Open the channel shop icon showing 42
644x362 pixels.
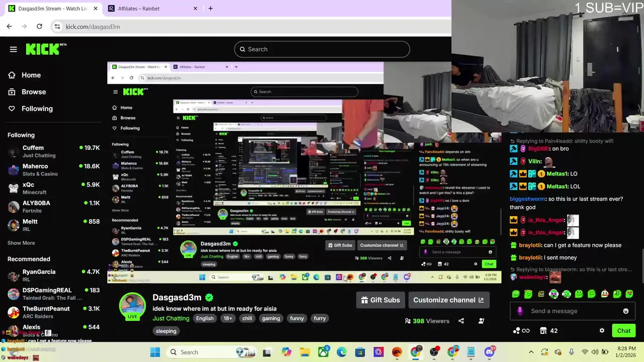point(548,331)
